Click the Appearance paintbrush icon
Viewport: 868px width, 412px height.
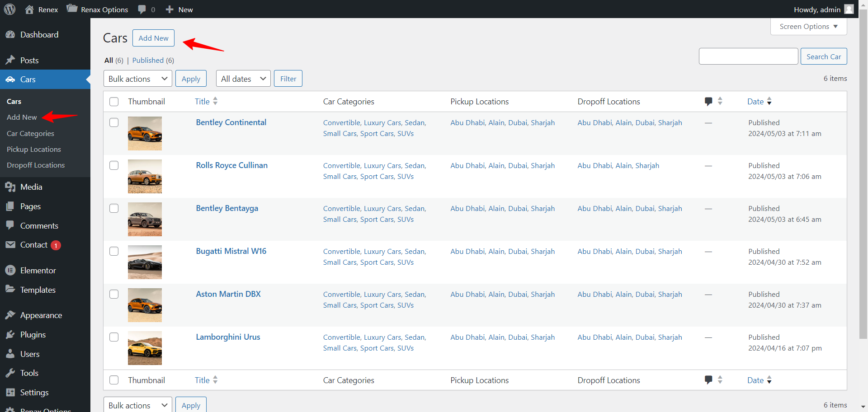[10, 315]
